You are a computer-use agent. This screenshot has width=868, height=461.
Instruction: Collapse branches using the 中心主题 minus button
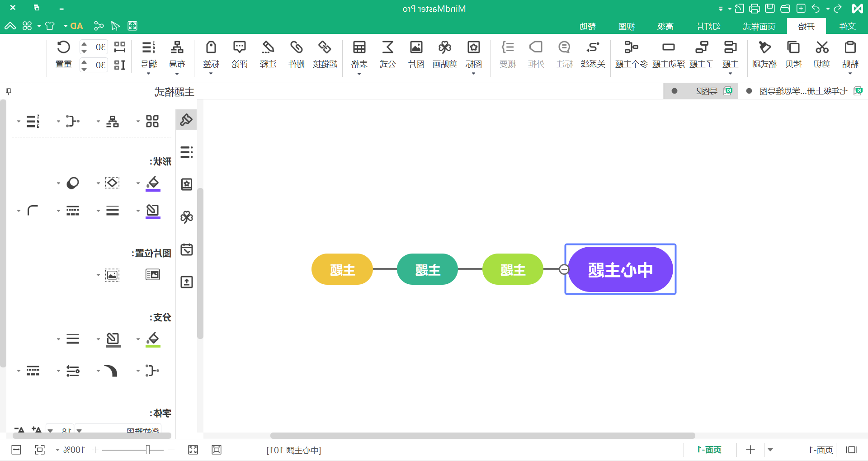[564, 269]
